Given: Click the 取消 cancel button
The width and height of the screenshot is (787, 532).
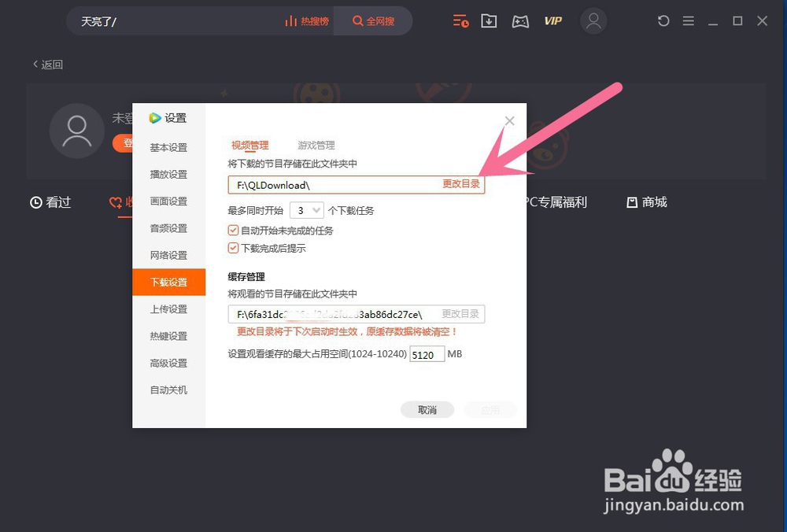Looking at the screenshot, I should (427, 409).
